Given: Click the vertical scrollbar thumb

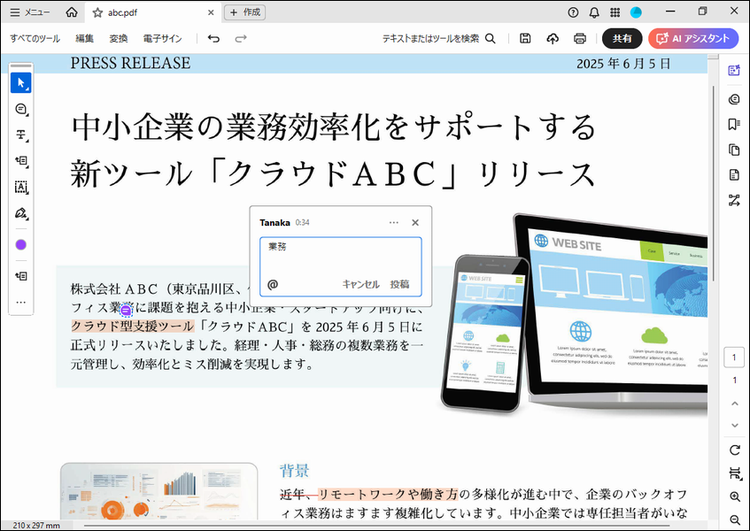Looking at the screenshot, I should tap(714, 183).
